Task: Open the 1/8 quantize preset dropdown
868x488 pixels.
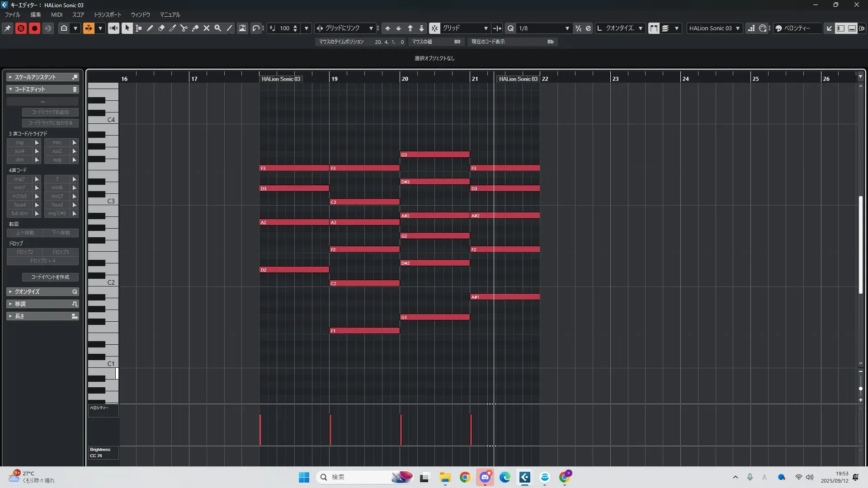Action: click(567, 28)
